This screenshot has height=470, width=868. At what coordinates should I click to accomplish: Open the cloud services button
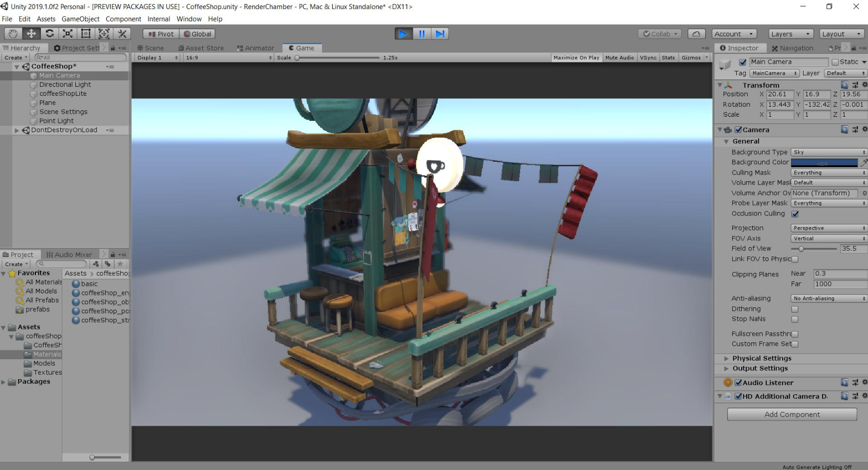point(696,34)
